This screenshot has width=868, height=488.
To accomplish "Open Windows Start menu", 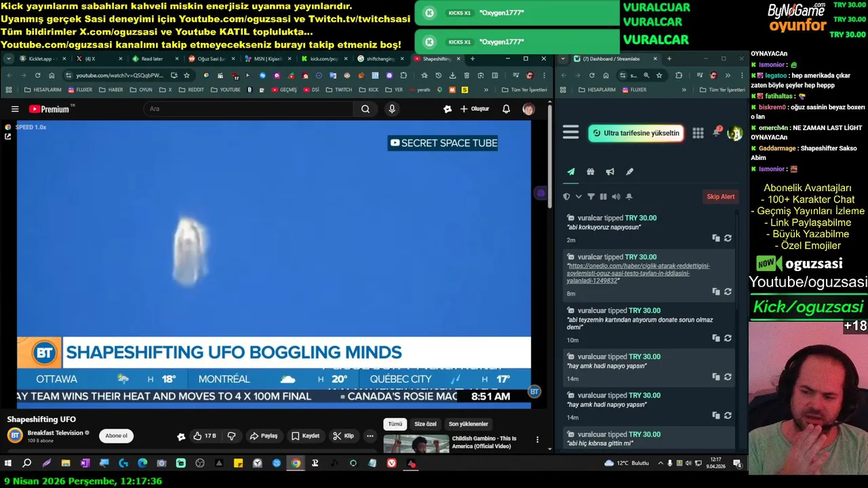I will pyautogui.click(x=8, y=464).
